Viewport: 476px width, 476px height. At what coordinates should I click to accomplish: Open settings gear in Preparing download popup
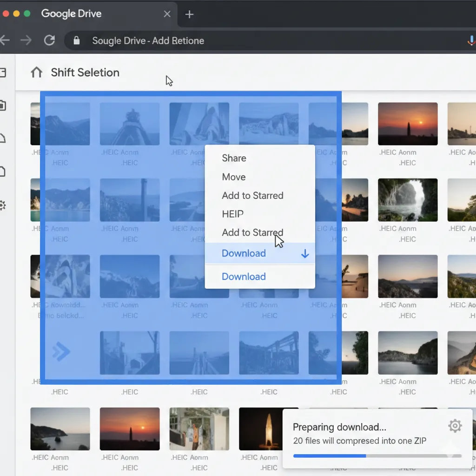455,426
